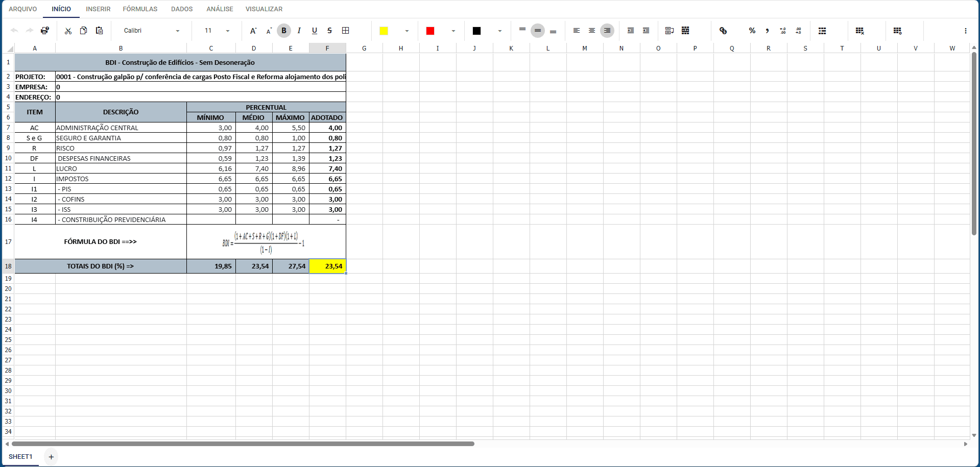Switch to the ANÁLISE tab
Image resolution: width=980 pixels, height=467 pixels.
(x=220, y=9)
